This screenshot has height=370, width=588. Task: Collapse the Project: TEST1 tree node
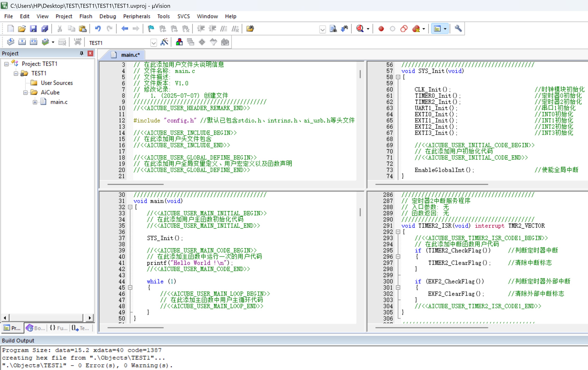pos(6,64)
